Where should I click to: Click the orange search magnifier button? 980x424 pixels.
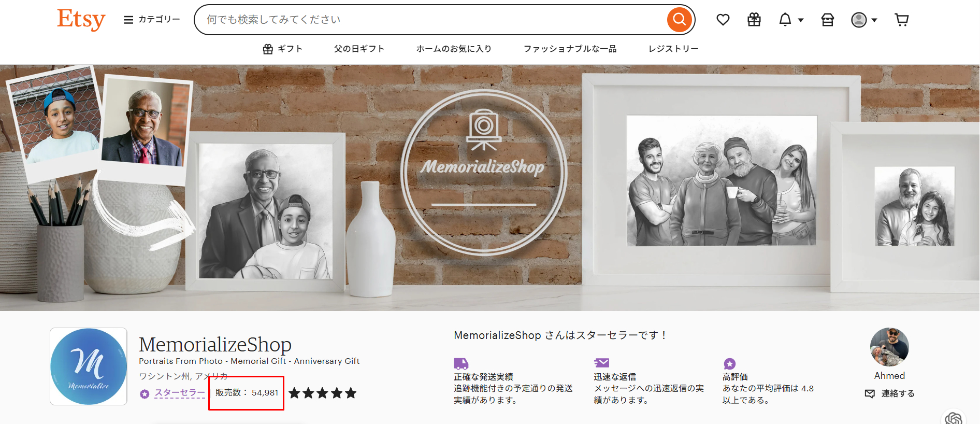click(x=679, y=20)
